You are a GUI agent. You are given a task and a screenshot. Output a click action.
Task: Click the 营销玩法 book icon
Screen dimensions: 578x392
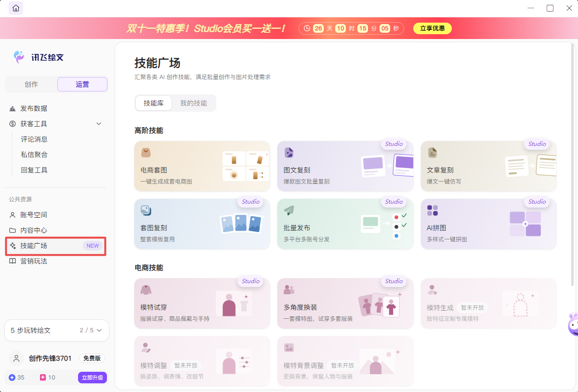[x=13, y=261]
